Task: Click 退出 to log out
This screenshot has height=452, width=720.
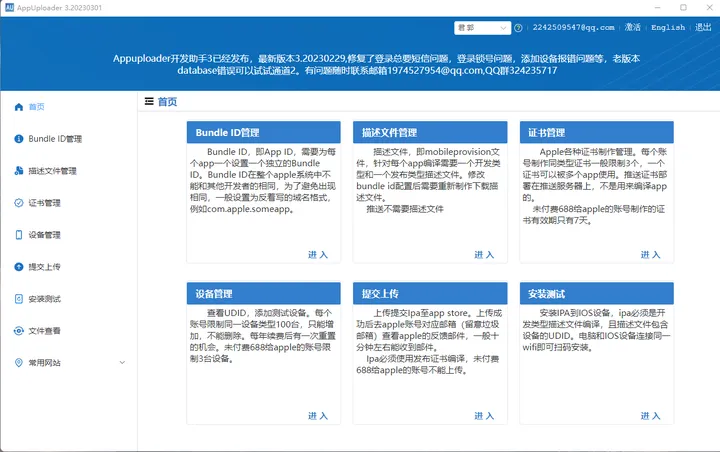Action: tap(703, 28)
